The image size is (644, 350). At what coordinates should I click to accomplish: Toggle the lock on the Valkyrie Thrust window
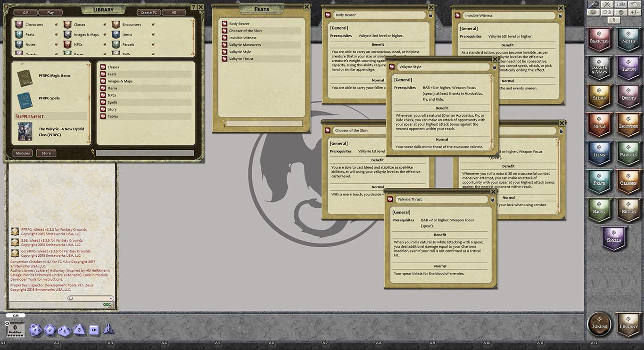tap(492, 199)
